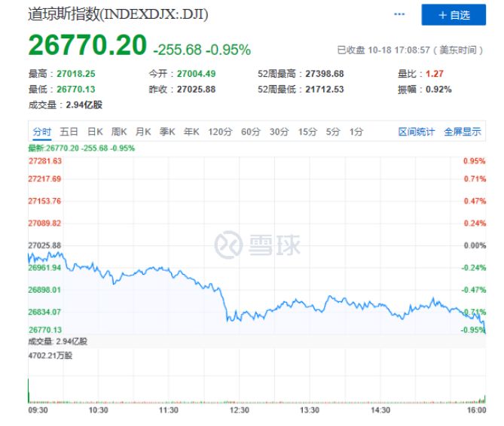
Task: Switch to the 年K chart tab
Action: (x=191, y=132)
